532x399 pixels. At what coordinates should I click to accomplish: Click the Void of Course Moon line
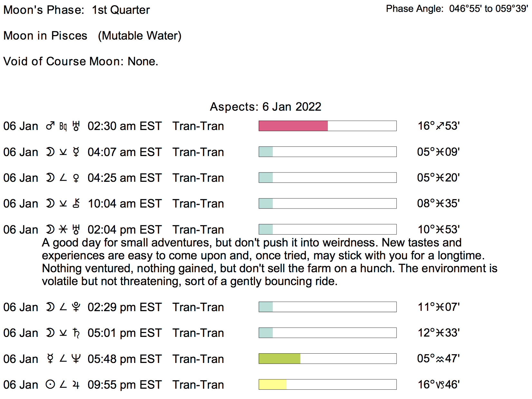tap(81, 61)
